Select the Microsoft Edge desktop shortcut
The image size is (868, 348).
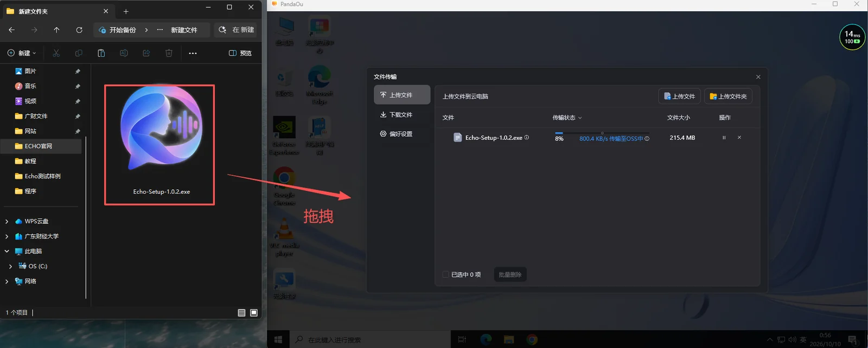(319, 85)
